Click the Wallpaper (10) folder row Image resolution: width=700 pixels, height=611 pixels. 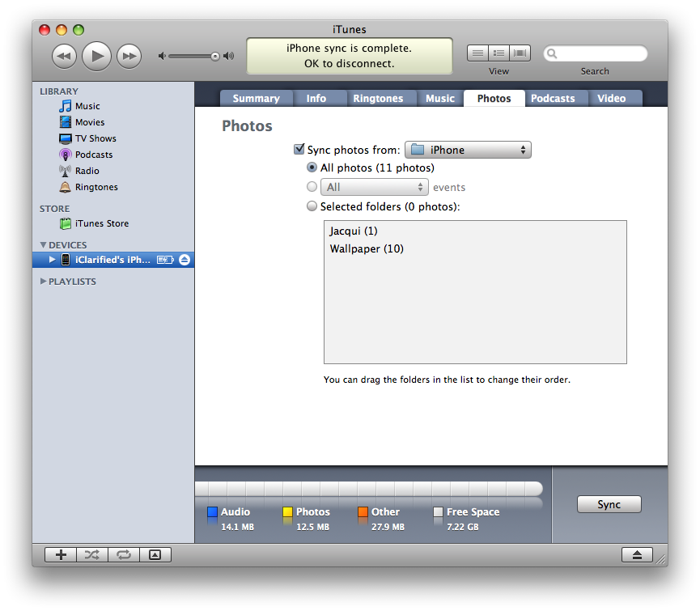[475, 248]
